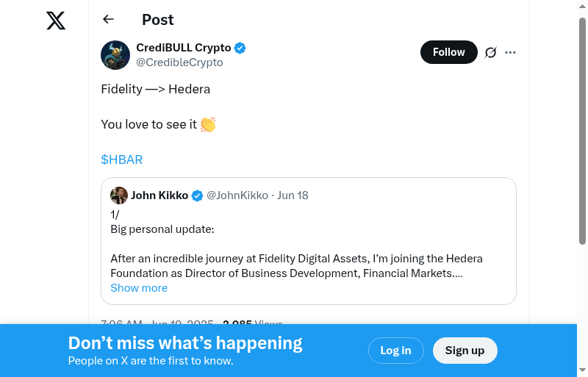Go back using the arrow icon
The image size is (588, 377).
[109, 20]
